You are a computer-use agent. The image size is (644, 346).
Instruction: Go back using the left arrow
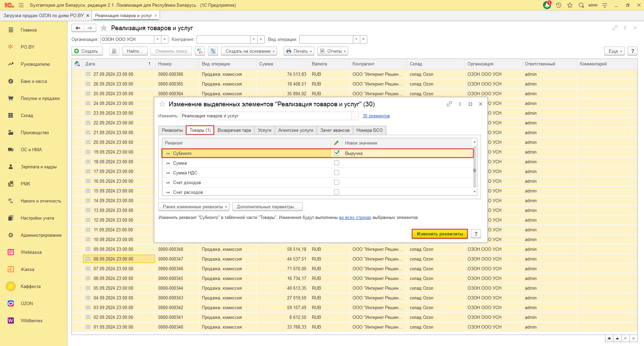point(78,28)
